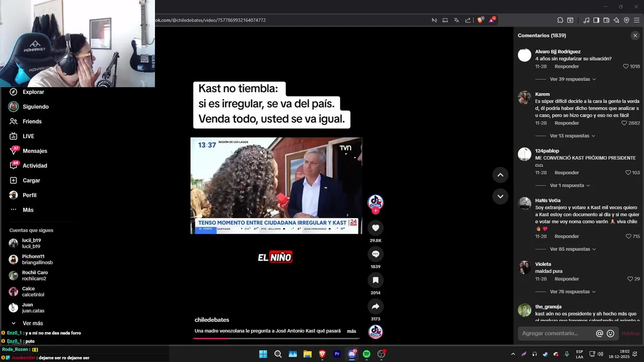
Task: Go to previous video with up arrow
Action: click(x=500, y=175)
